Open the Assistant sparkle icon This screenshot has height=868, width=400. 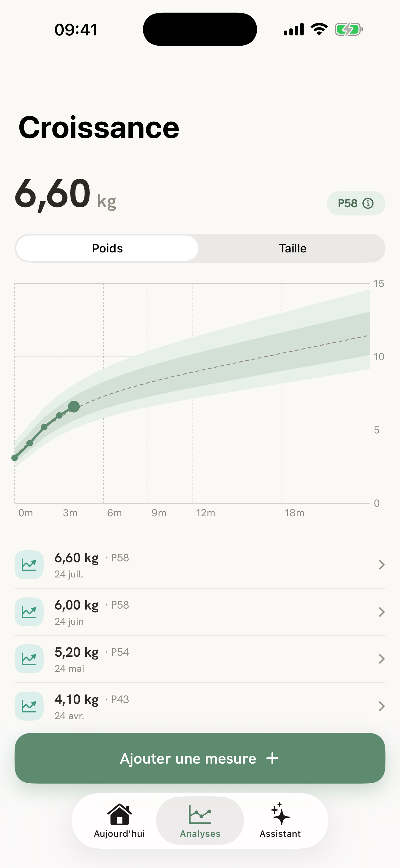click(280, 814)
